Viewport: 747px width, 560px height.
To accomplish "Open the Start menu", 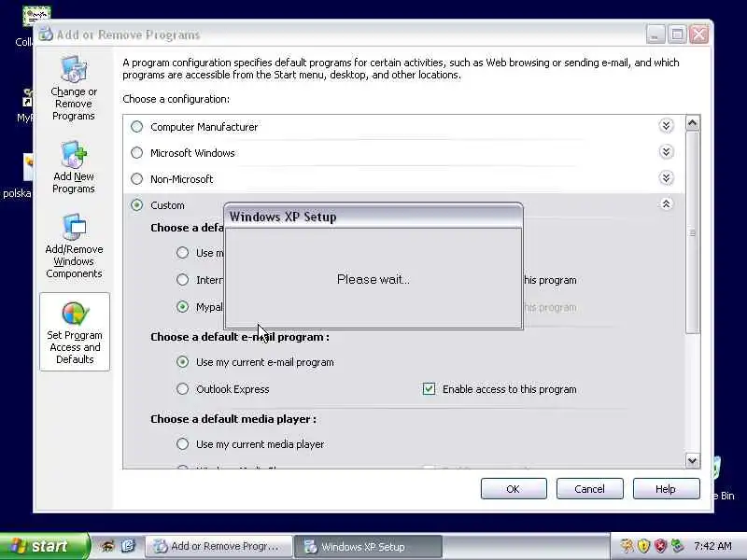I will pyautogui.click(x=44, y=546).
